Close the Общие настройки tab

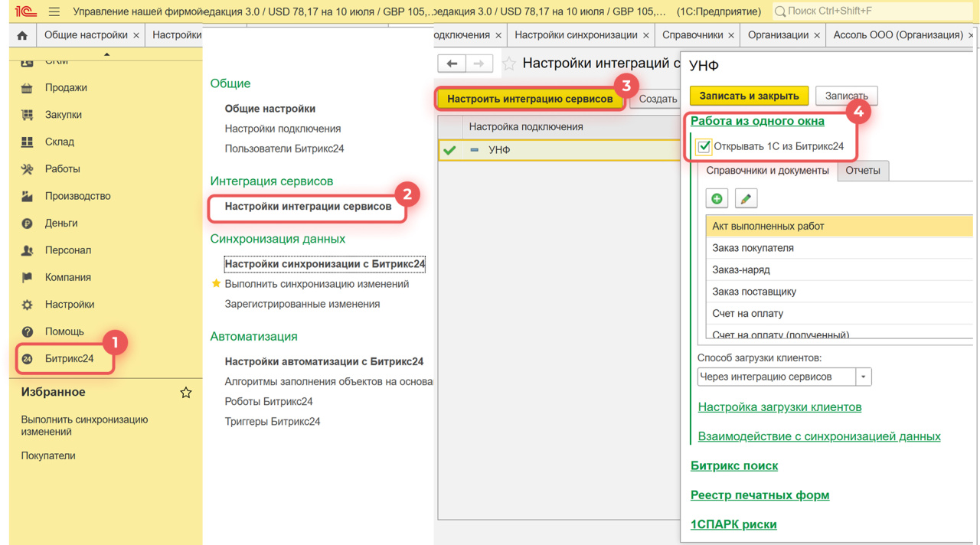(x=136, y=35)
